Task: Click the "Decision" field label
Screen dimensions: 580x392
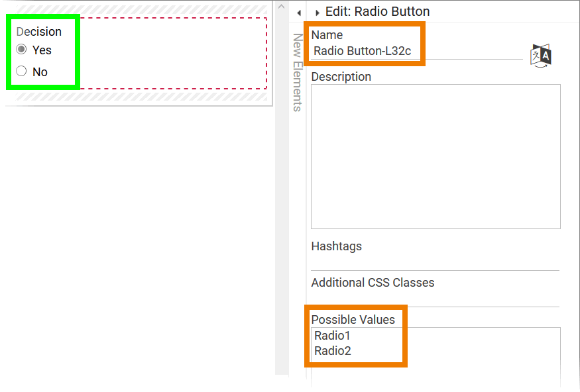Action: pos(39,32)
